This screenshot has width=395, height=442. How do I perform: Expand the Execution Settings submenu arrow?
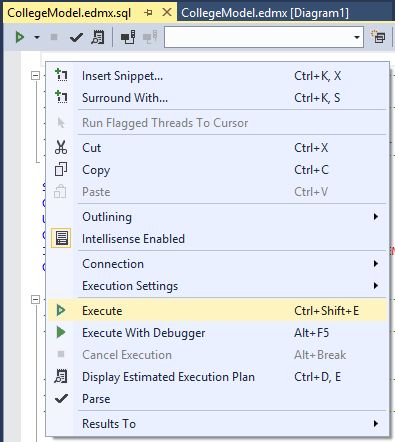[x=376, y=286]
